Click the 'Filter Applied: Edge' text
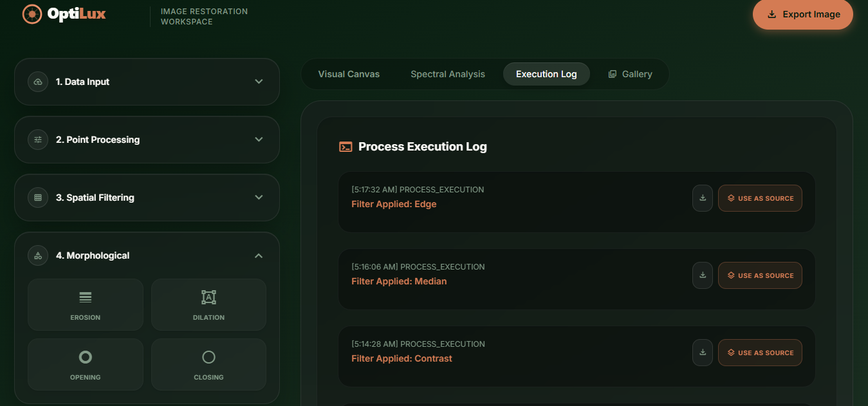The width and height of the screenshot is (868, 406). [x=394, y=204]
